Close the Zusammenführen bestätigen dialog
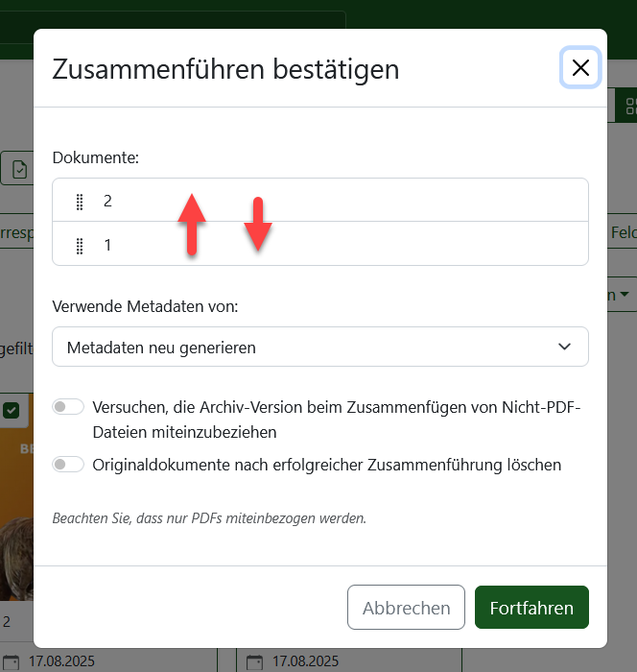The image size is (637, 672). 580,68
